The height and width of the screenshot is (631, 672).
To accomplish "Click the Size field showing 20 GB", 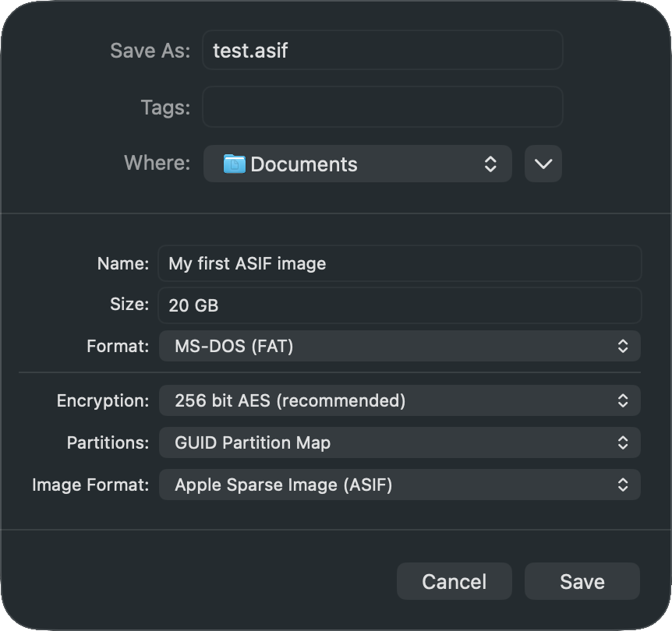I will click(399, 305).
